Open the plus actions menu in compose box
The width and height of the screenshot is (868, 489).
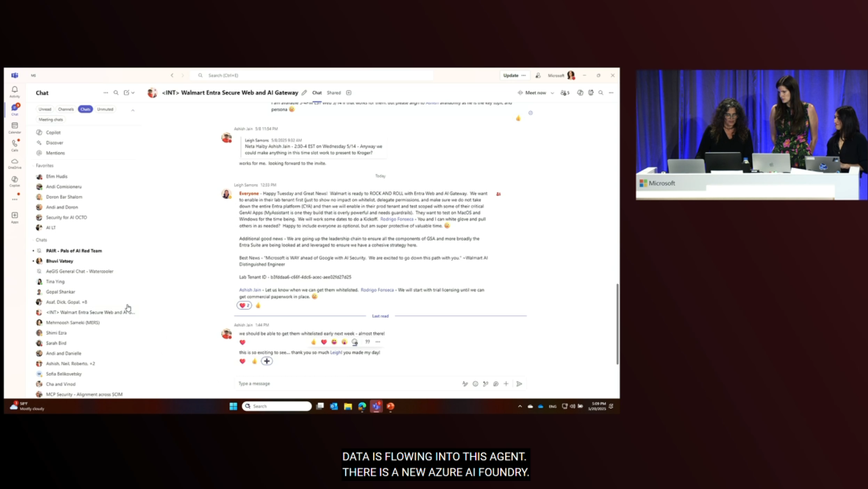point(506,384)
